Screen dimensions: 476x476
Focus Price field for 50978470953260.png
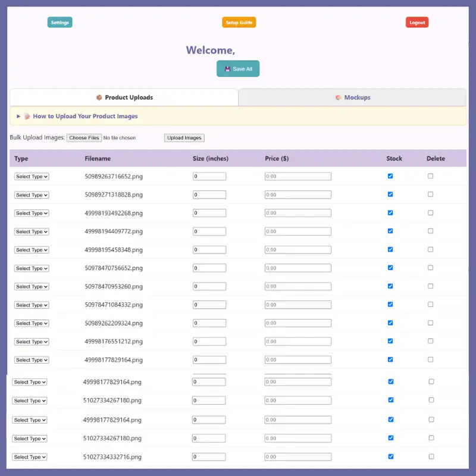pyautogui.click(x=298, y=286)
